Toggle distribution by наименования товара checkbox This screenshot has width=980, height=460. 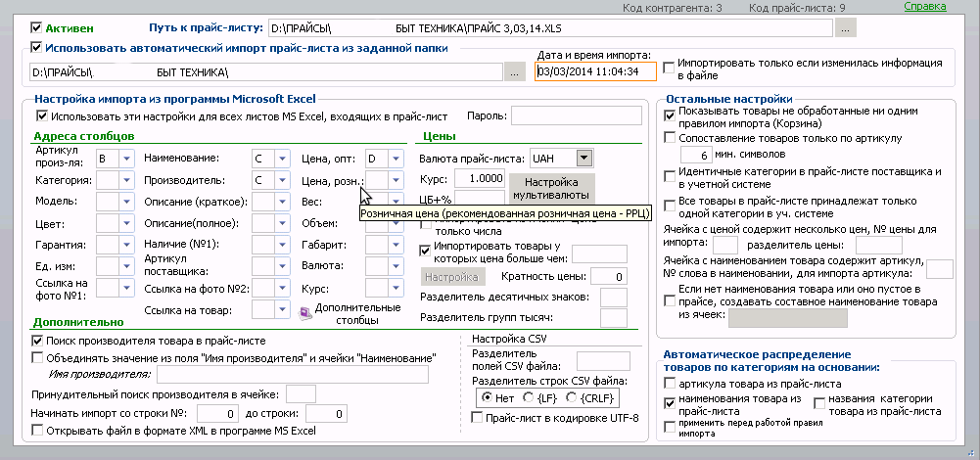pos(670,404)
